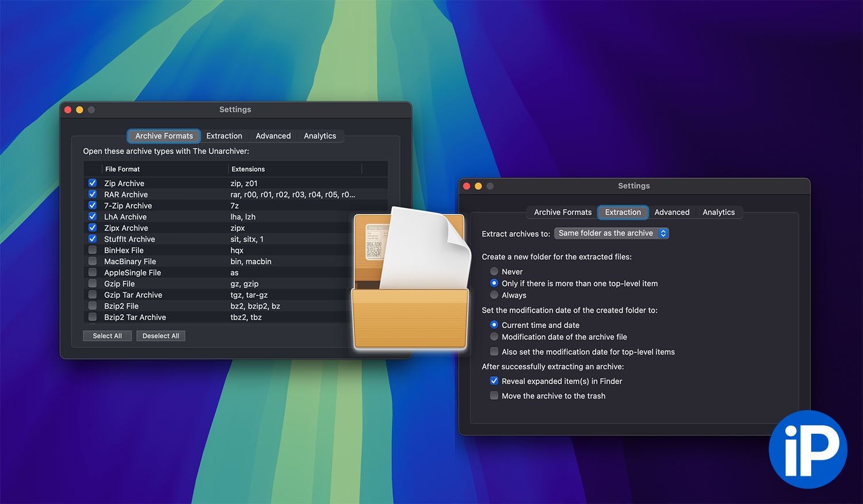Select the 'zipx' extension cell
The height and width of the screenshot is (504, 863).
pyautogui.click(x=238, y=228)
